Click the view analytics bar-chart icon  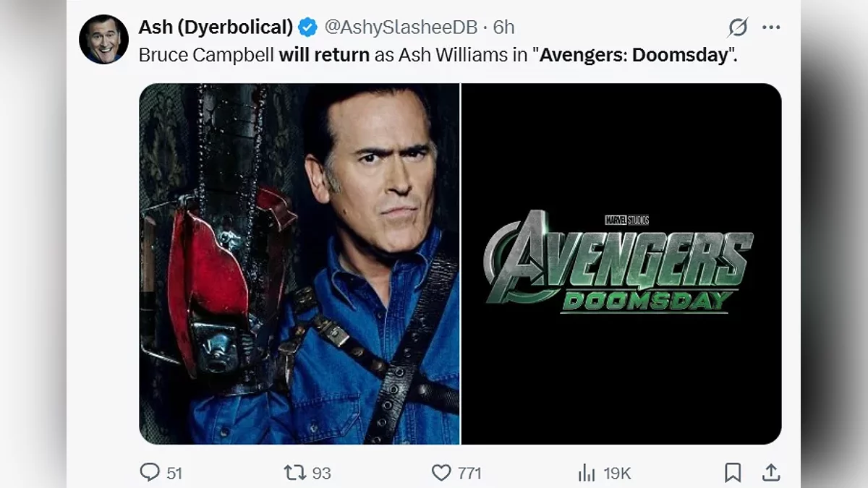(x=586, y=474)
